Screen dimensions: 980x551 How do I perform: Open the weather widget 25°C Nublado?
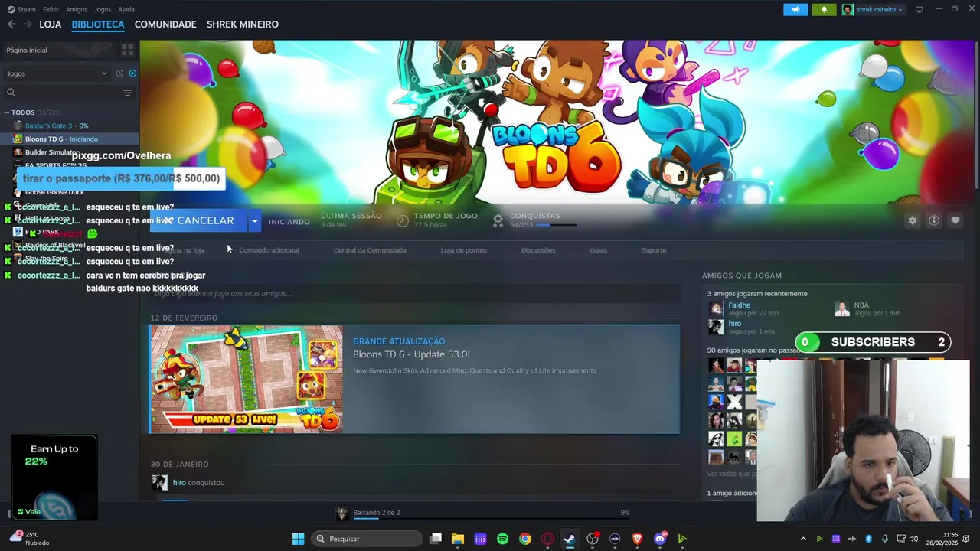point(29,539)
